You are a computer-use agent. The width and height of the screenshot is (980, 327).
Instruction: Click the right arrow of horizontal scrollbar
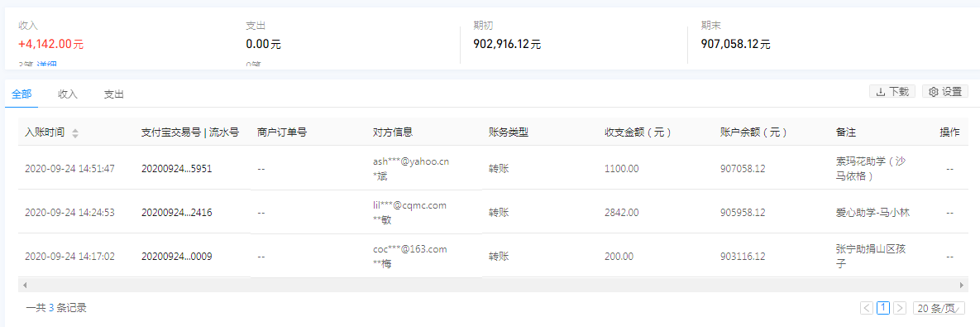coord(962,285)
